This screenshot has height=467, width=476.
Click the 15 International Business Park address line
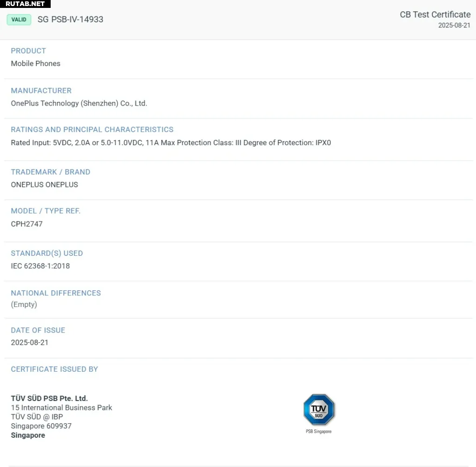coord(61,407)
